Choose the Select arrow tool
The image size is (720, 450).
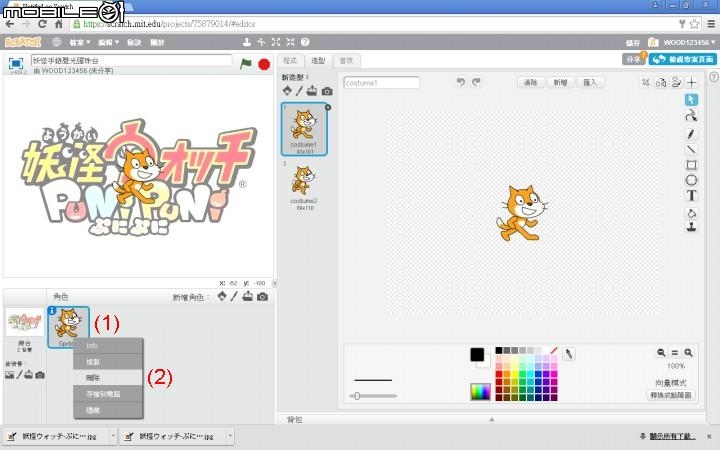691,100
